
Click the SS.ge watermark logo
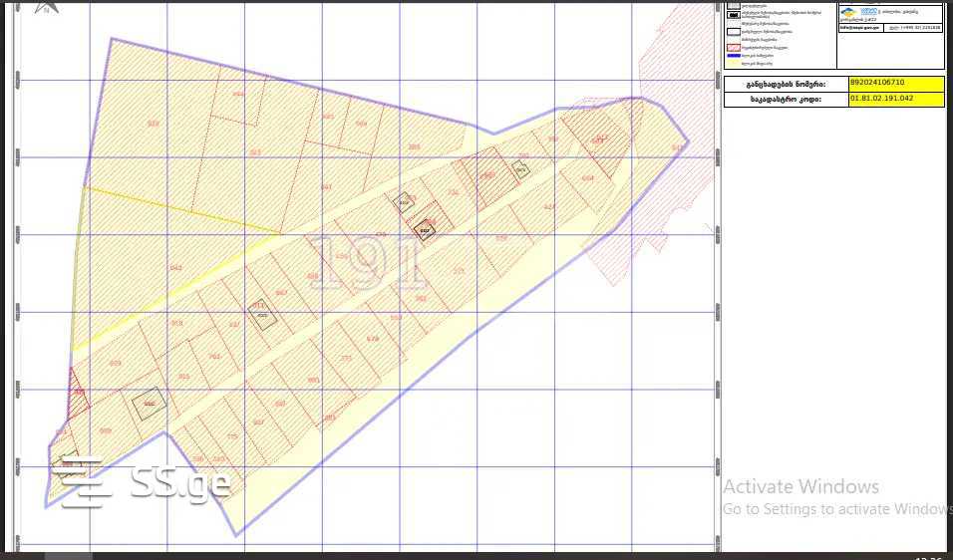(143, 482)
